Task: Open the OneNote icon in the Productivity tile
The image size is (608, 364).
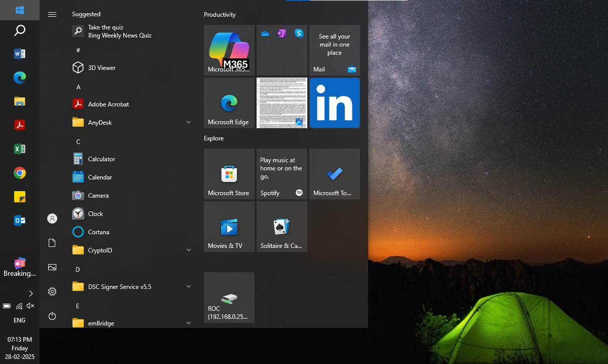Action: click(281, 34)
